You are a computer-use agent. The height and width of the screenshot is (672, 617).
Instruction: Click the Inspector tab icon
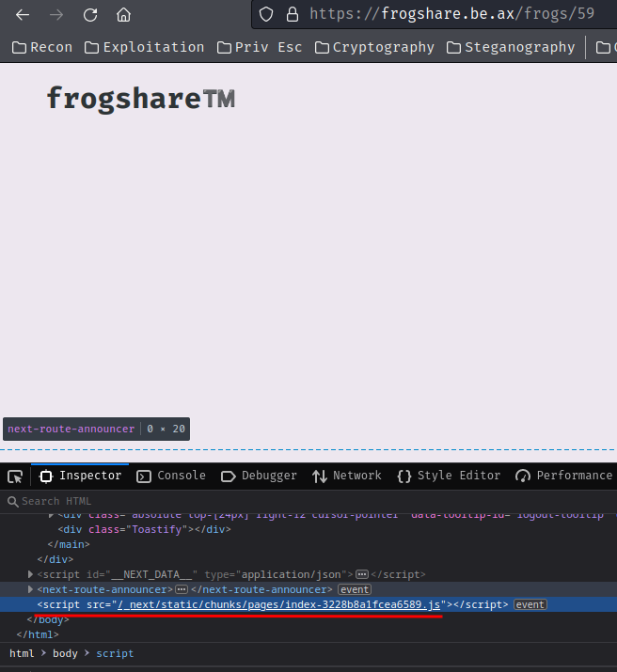(x=46, y=477)
